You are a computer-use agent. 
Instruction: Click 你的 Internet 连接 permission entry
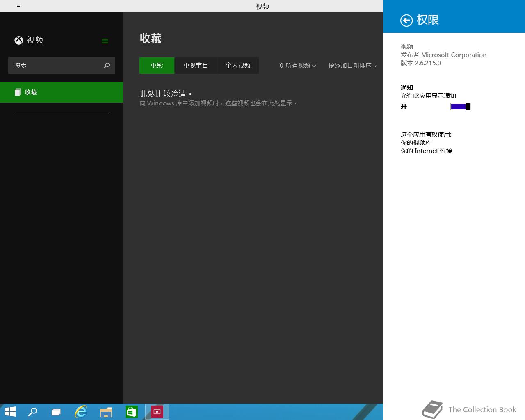[426, 151]
